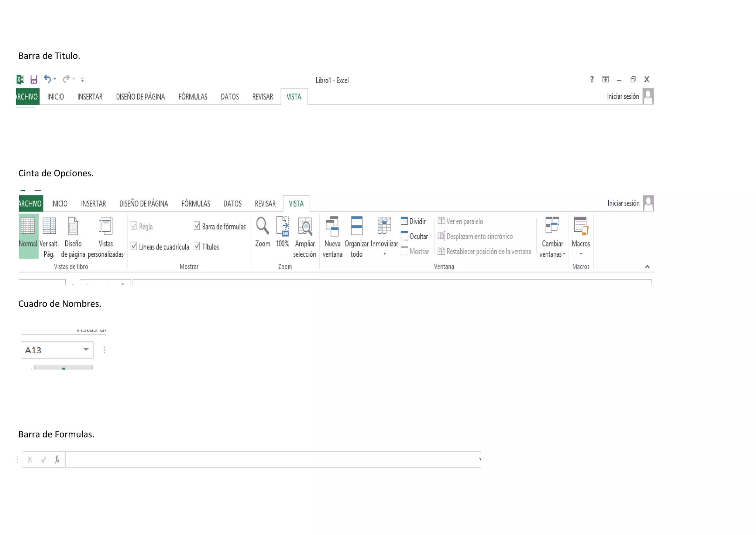Open the name box A13 dropdown arrow

(86, 350)
